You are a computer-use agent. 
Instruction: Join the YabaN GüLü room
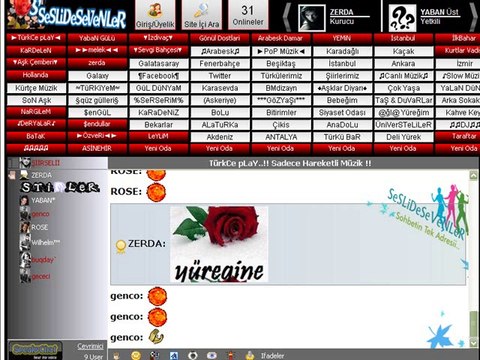pyautogui.click(x=97, y=38)
